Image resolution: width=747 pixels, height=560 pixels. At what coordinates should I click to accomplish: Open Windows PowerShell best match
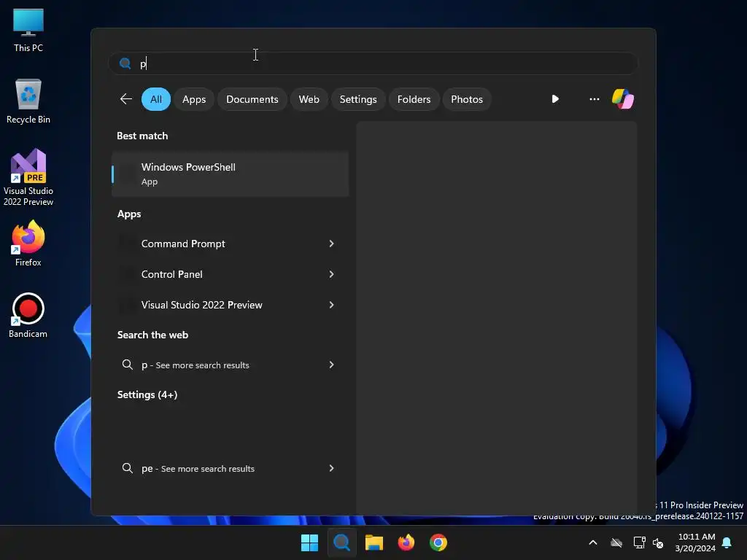coord(230,174)
